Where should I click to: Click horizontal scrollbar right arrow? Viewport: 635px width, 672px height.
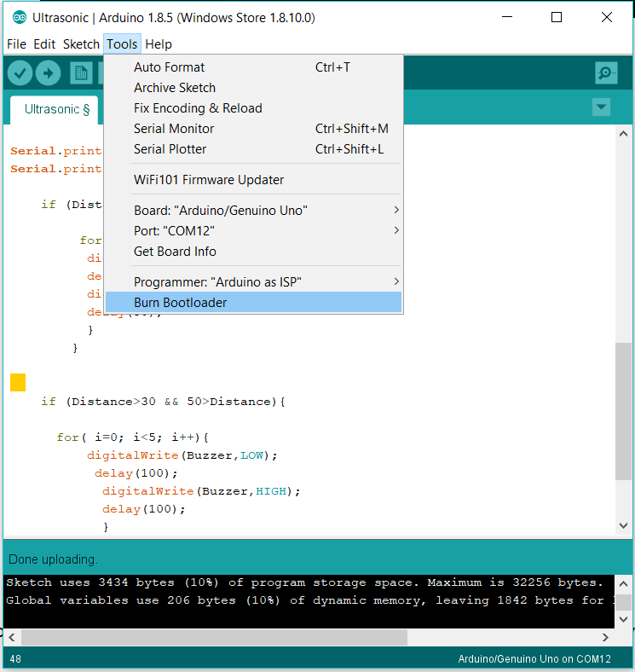[605, 638]
